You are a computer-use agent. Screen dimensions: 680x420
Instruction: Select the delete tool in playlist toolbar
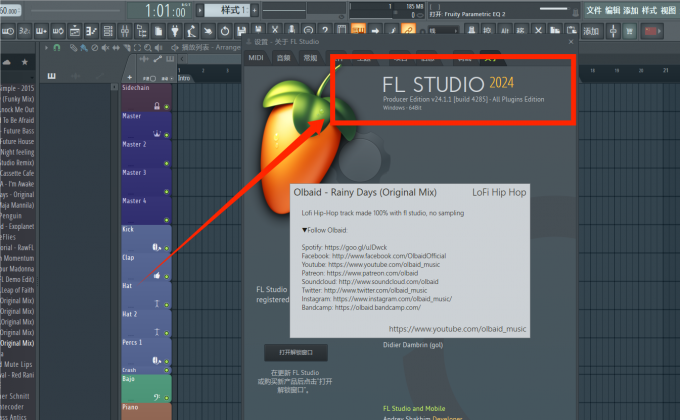(x=95, y=48)
